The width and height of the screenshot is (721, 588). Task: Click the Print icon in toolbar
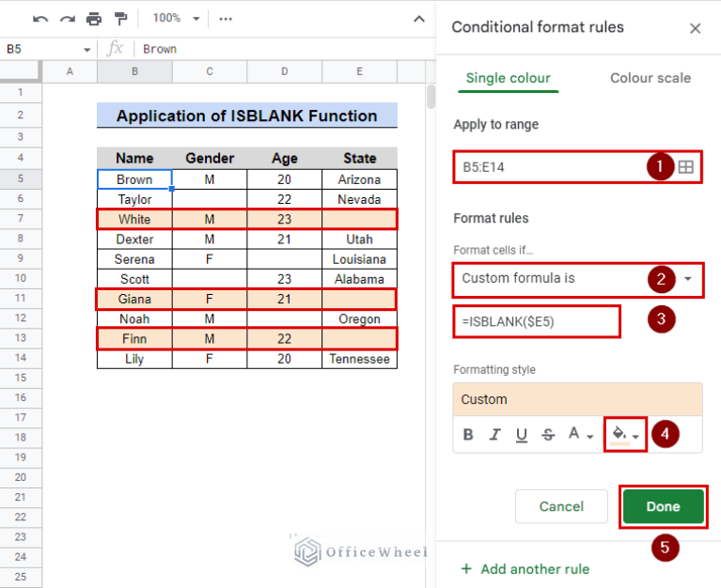(94, 19)
